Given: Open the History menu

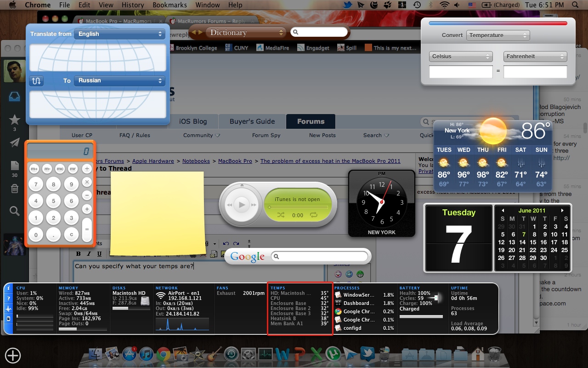Looking at the screenshot, I should point(133,5).
